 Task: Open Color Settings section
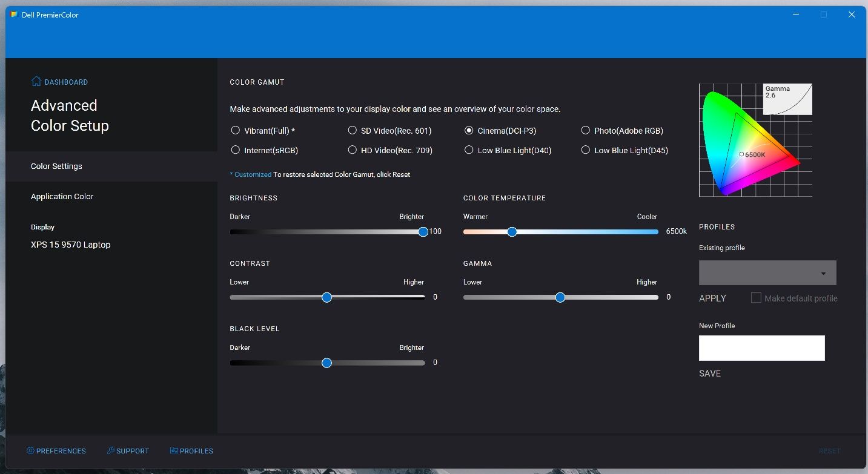pos(111,166)
